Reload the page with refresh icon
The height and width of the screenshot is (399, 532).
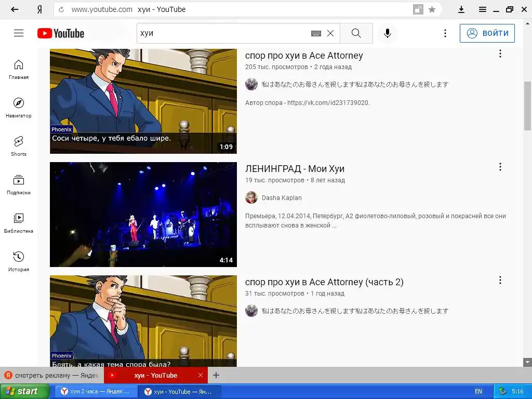pos(61,9)
